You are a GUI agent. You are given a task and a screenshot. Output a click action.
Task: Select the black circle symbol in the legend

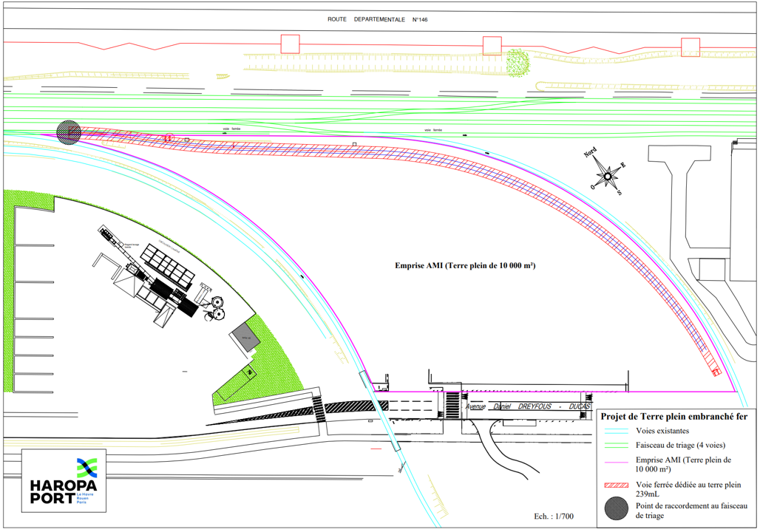click(x=616, y=510)
